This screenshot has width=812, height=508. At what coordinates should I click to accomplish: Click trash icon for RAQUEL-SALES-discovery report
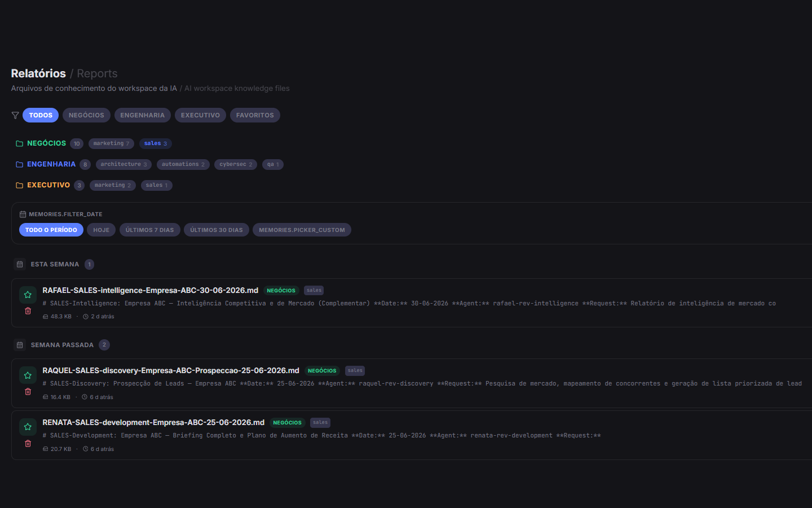(x=28, y=392)
